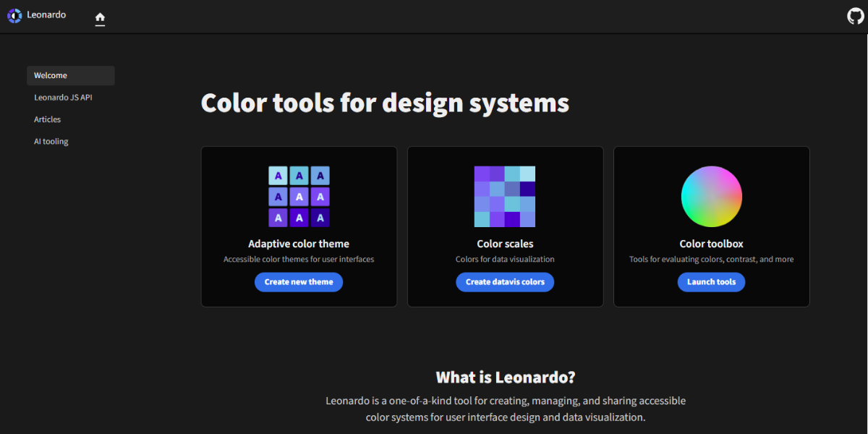Image resolution: width=868 pixels, height=434 pixels.
Task: Click the Adaptive color theme illustration
Action: [299, 197]
